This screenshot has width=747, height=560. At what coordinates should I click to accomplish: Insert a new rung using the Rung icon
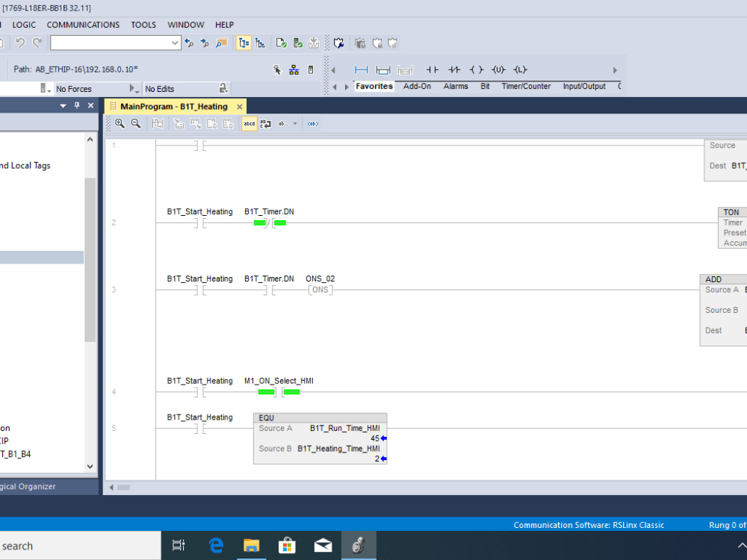tap(361, 69)
